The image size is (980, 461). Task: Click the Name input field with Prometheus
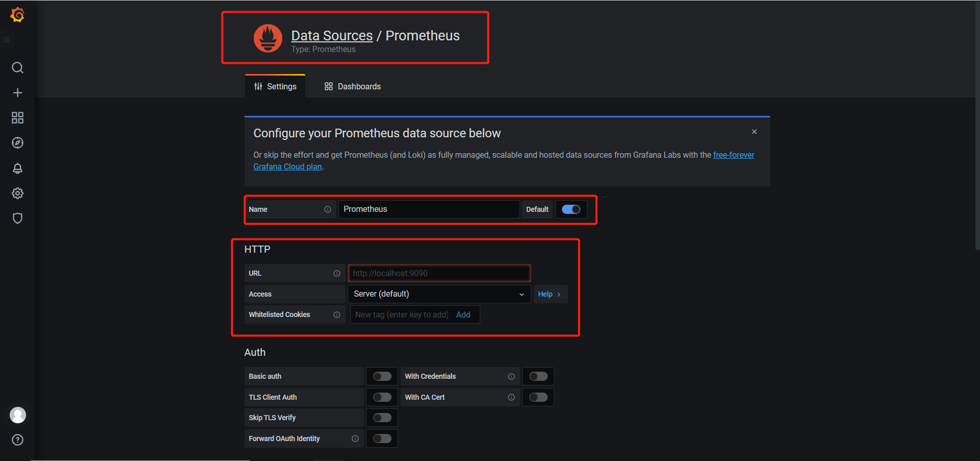[429, 209]
